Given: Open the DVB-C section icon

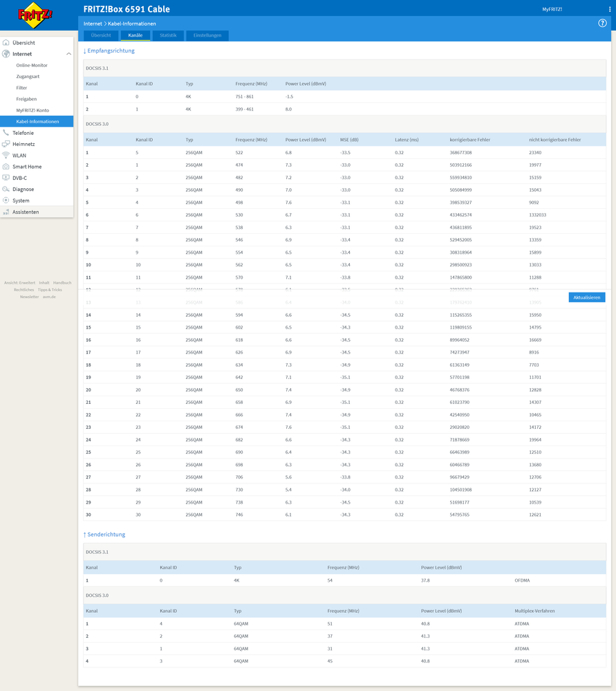Looking at the screenshot, I should (7, 177).
